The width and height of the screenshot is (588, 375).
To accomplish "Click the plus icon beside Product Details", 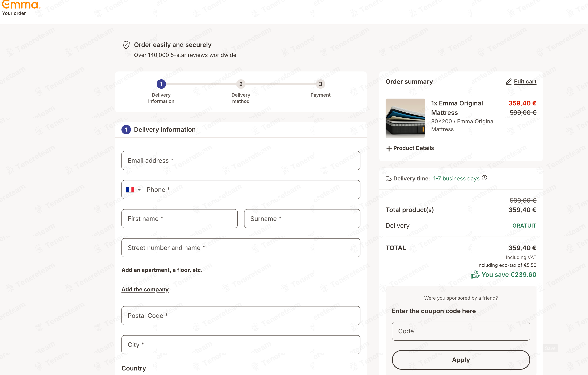I will (x=389, y=149).
